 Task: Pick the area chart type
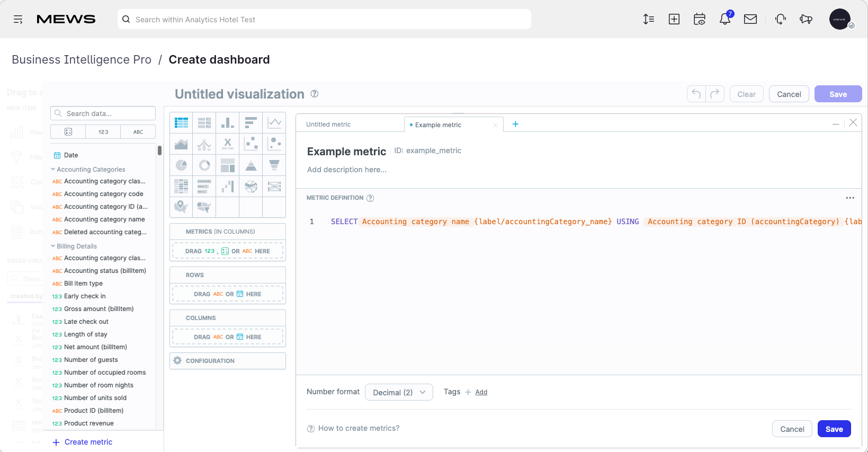(181, 144)
